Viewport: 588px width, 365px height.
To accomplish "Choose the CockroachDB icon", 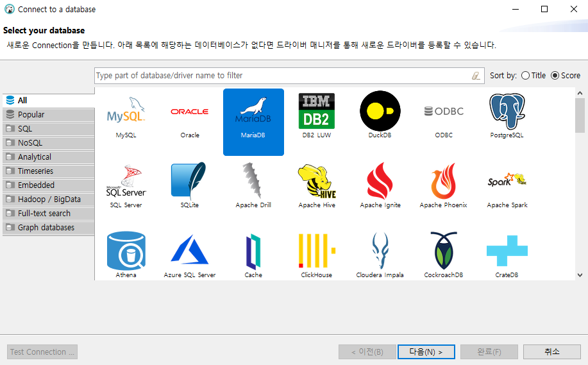I will (444, 251).
